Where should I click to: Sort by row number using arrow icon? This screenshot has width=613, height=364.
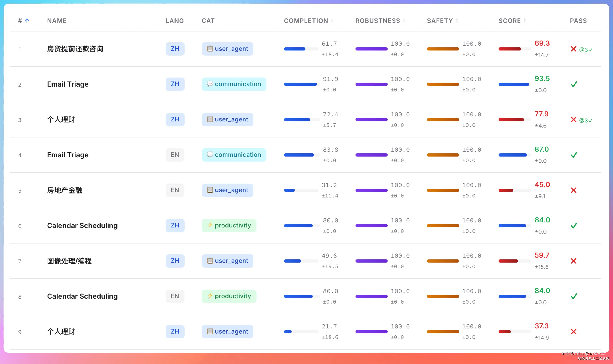coord(27,21)
